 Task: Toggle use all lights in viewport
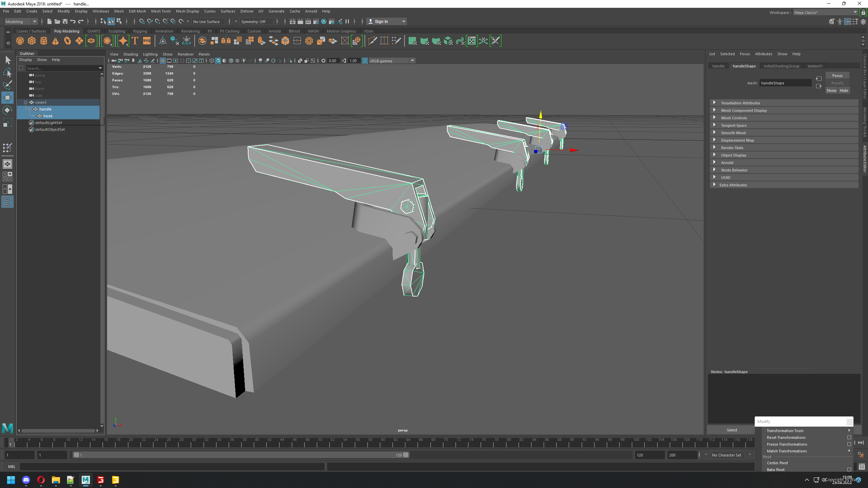(244, 61)
